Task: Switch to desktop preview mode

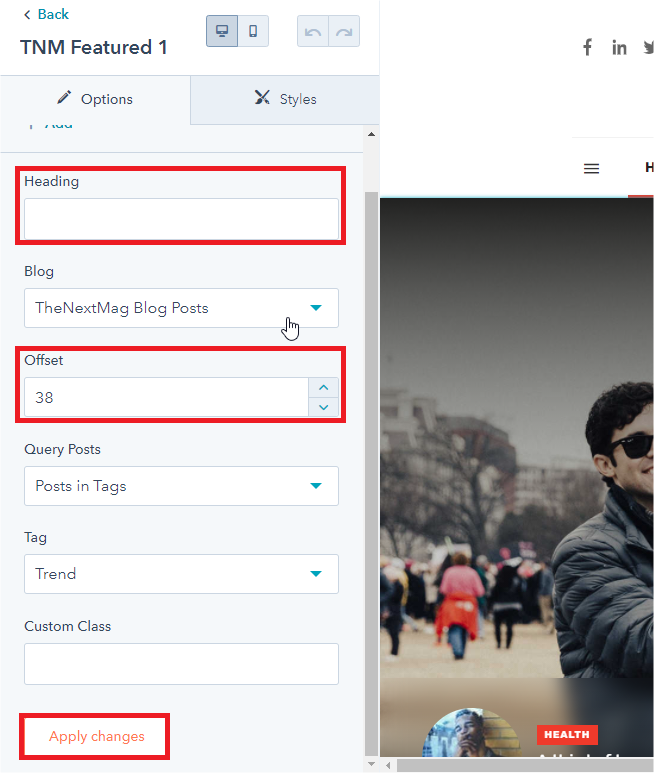Action: 222,31
